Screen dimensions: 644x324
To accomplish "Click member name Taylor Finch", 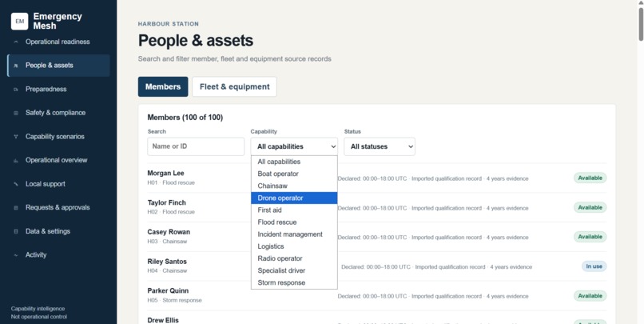I will (x=166, y=202).
